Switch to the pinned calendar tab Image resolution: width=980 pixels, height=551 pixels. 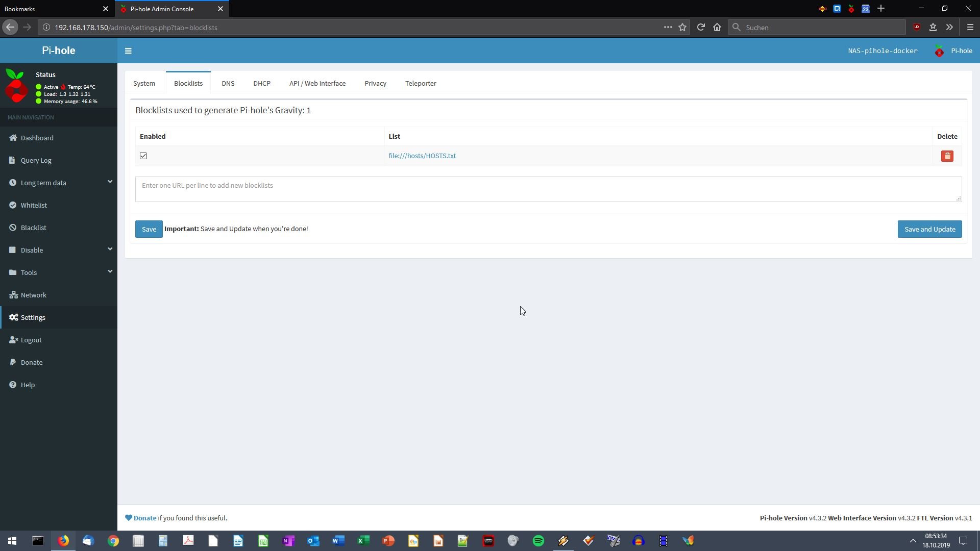point(866,9)
